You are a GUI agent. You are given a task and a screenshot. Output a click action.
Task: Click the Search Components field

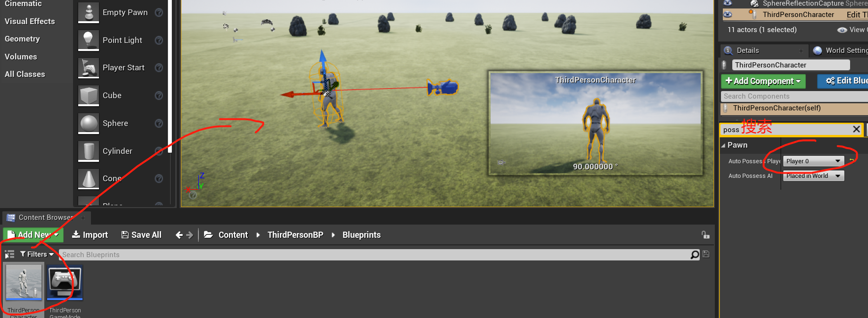pos(794,96)
